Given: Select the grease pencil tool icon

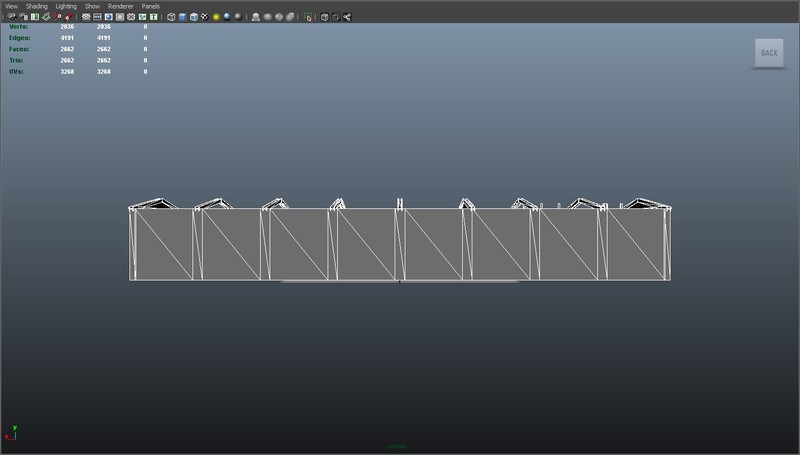Looking at the screenshot, I should [69, 17].
